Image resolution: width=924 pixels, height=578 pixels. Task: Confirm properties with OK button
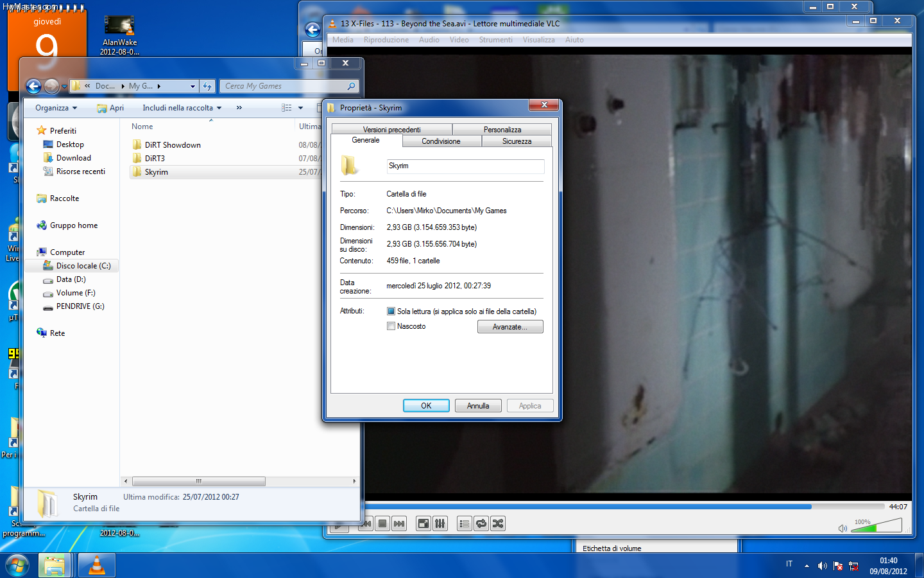tap(426, 406)
